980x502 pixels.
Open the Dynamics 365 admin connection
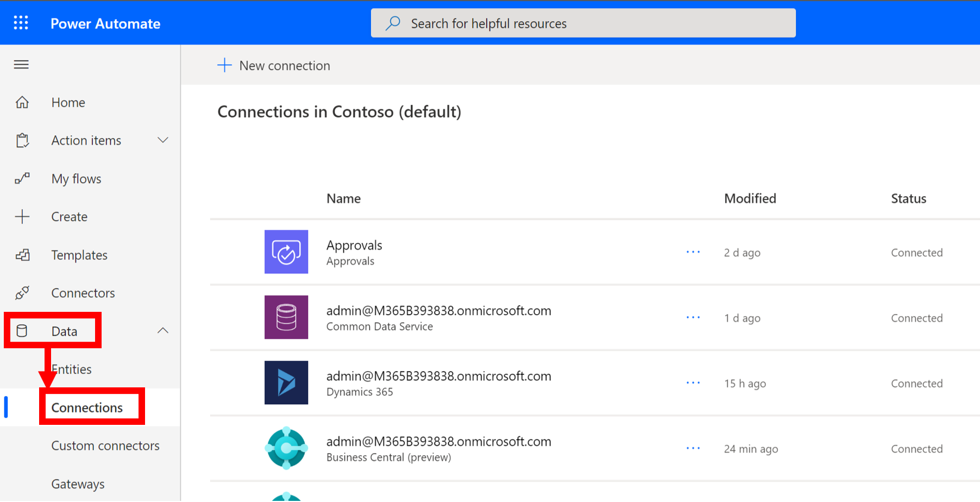[438, 376]
